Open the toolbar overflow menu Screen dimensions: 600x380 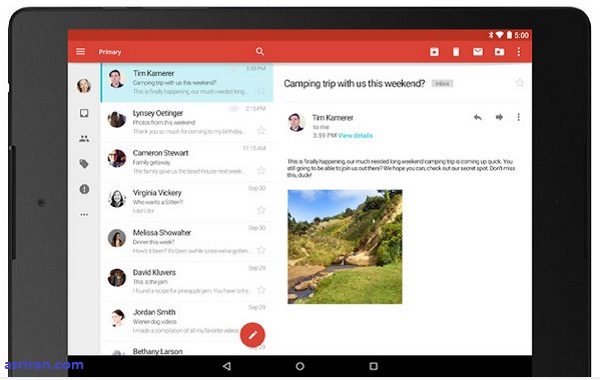[518, 52]
